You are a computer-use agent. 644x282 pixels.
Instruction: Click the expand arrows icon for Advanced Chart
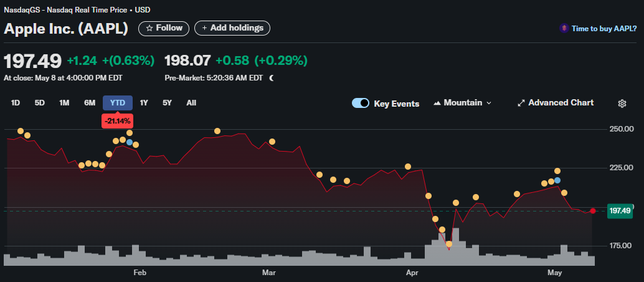point(521,103)
